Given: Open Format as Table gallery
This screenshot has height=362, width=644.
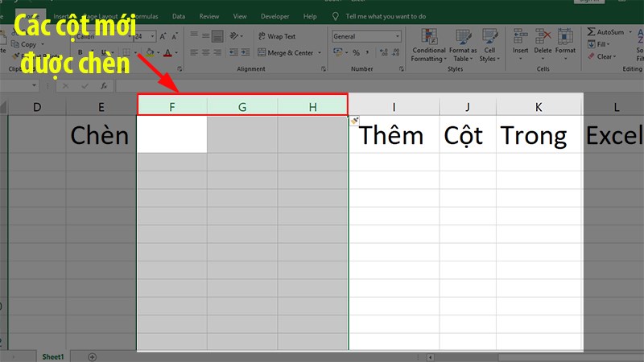Looking at the screenshot, I should click(x=463, y=45).
